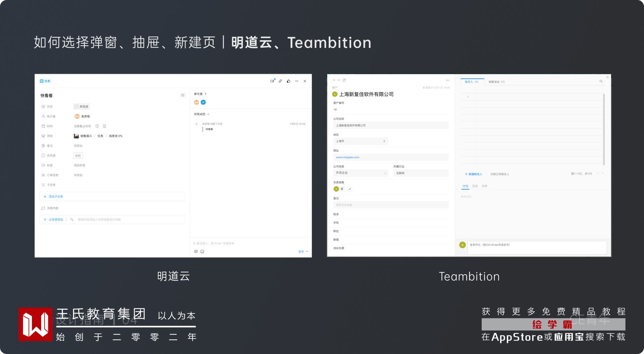Viewport: 644px width, 354px height.
Task: Check the 未完成 status checkbox
Action: (76, 107)
